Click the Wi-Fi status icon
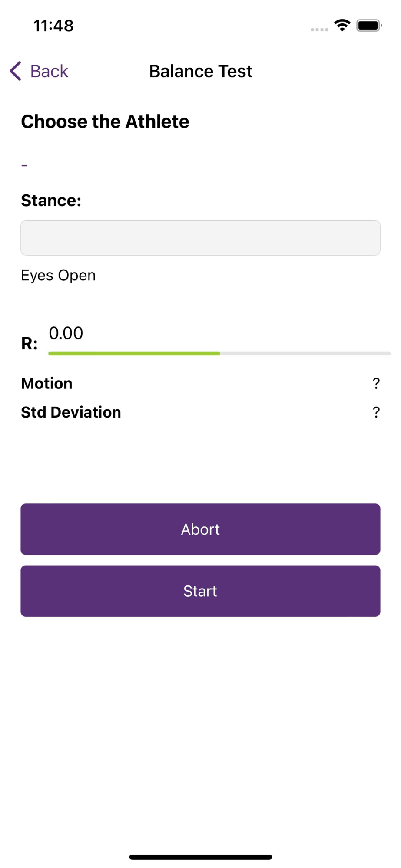The width and height of the screenshot is (401, 868). click(x=342, y=25)
